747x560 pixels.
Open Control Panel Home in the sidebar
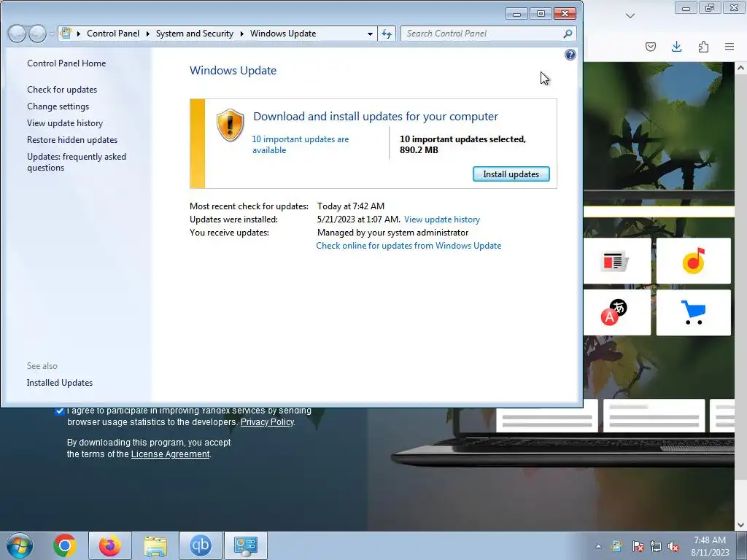[x=66, y=63]
